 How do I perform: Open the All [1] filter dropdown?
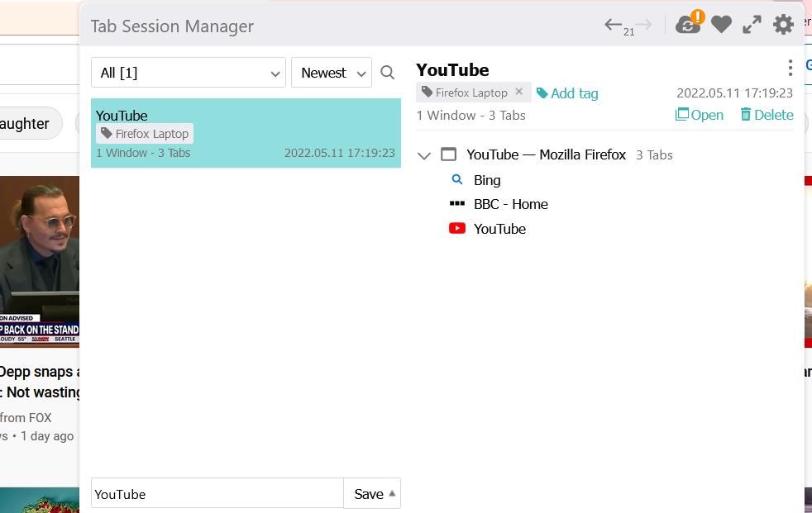[188, 73]
